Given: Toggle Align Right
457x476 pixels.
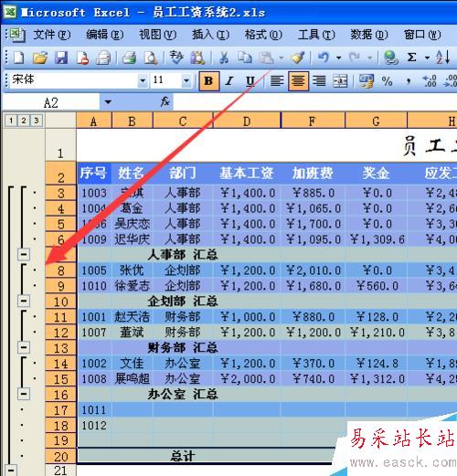Looking at the screenshot, I should 319,81.
